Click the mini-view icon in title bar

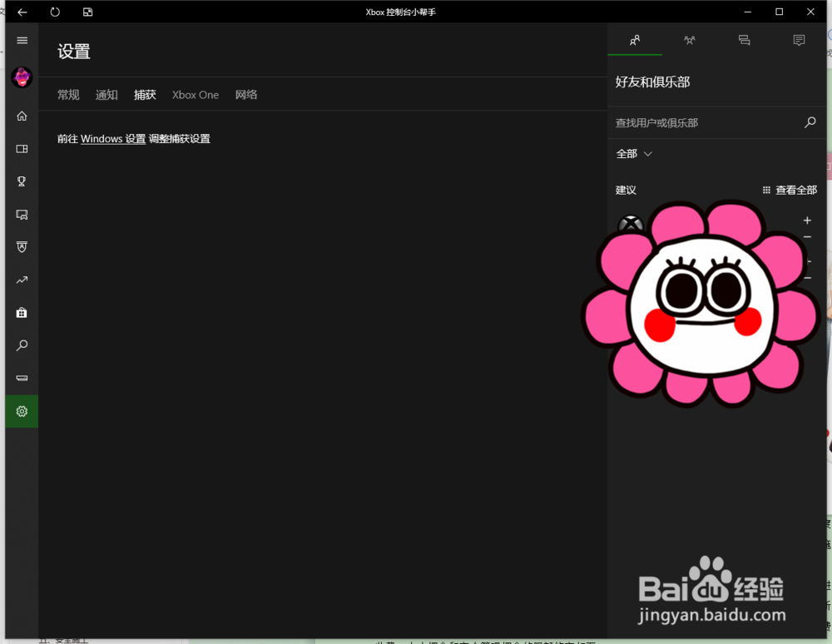point(87,12)
